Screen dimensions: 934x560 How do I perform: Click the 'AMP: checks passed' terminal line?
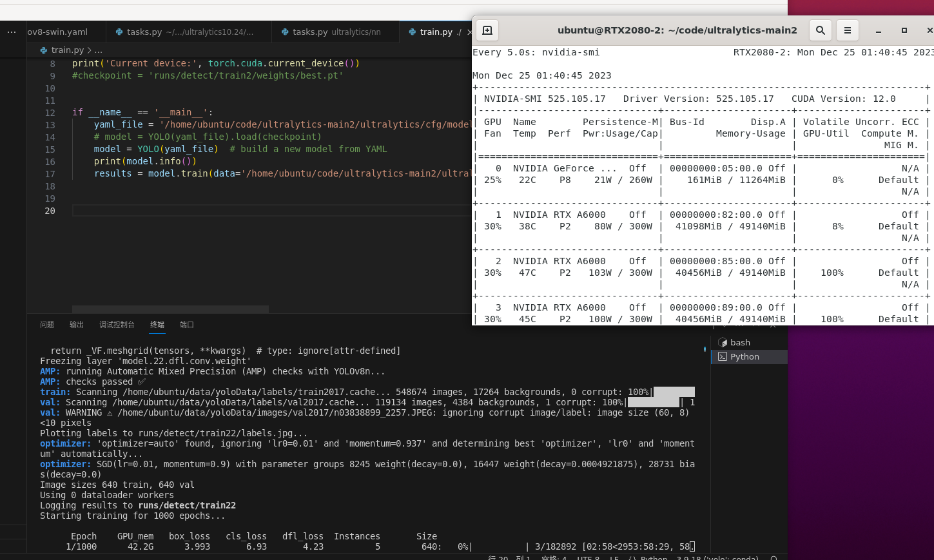click(93, 381)
